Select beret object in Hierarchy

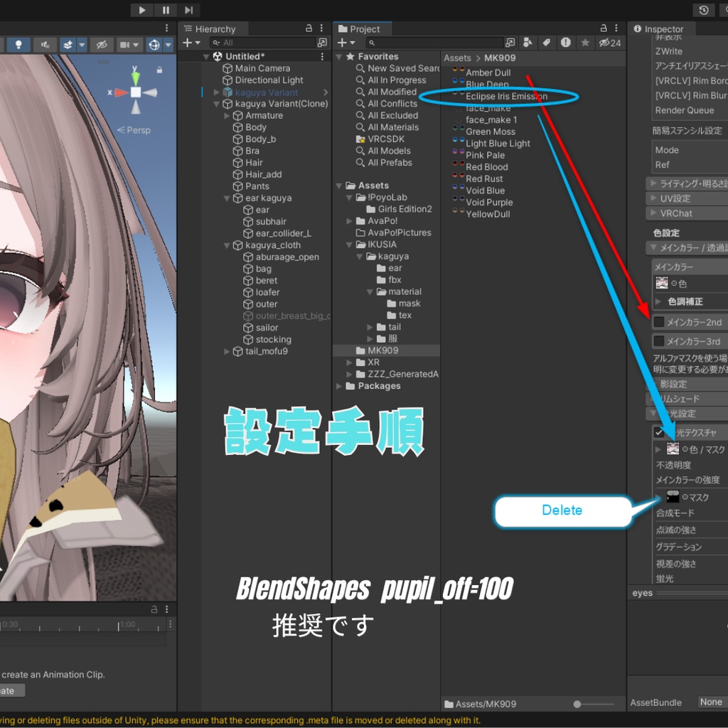[266, 280]
